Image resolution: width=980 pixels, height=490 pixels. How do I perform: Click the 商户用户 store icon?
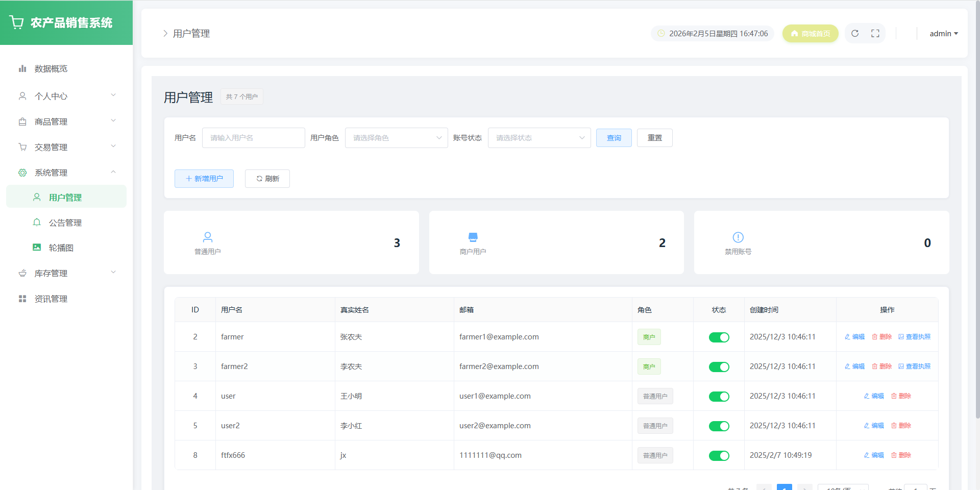tap(473, 237)
